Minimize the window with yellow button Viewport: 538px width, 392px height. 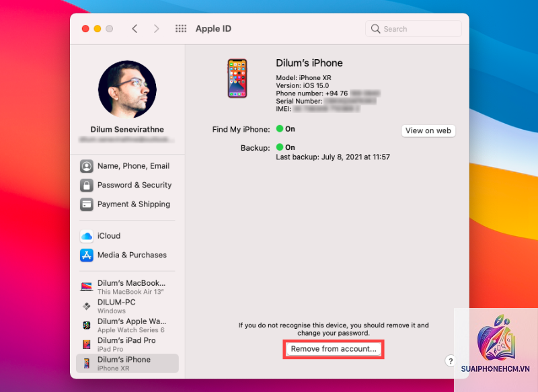[x=98, y=29]
